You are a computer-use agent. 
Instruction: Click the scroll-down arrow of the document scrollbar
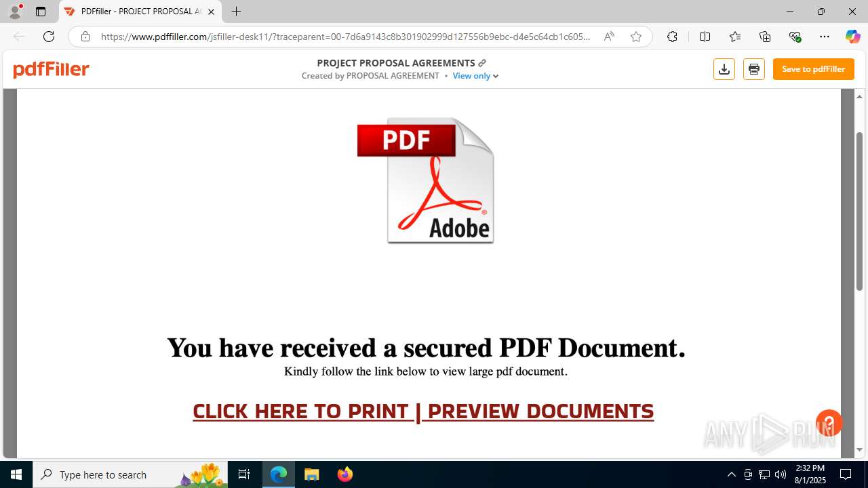pyautogui.click(x=859, y=450)
